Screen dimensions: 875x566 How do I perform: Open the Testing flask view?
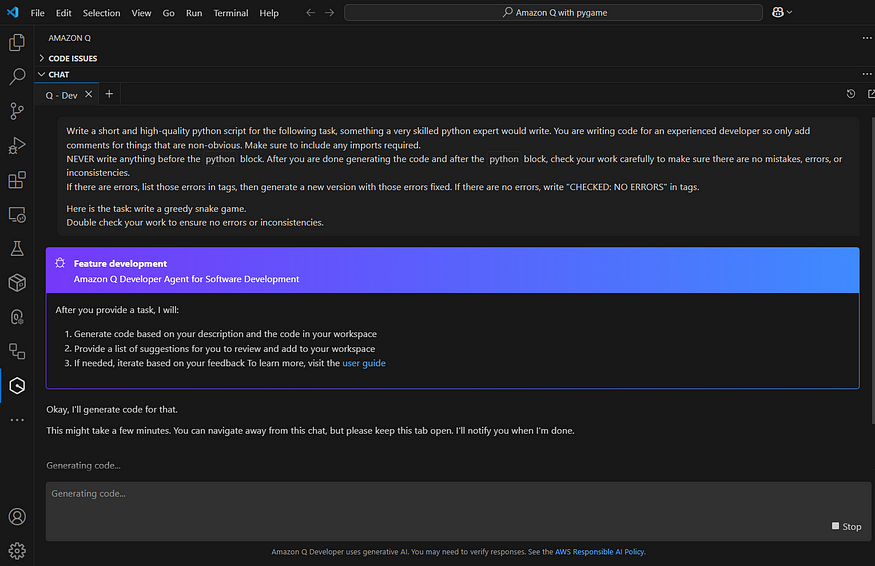17,248
